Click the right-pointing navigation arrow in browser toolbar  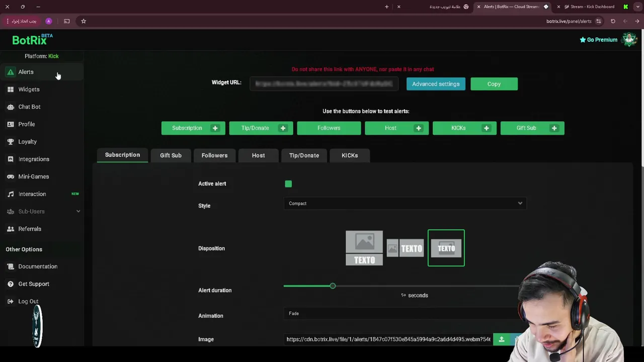click(x=637, y=21)
